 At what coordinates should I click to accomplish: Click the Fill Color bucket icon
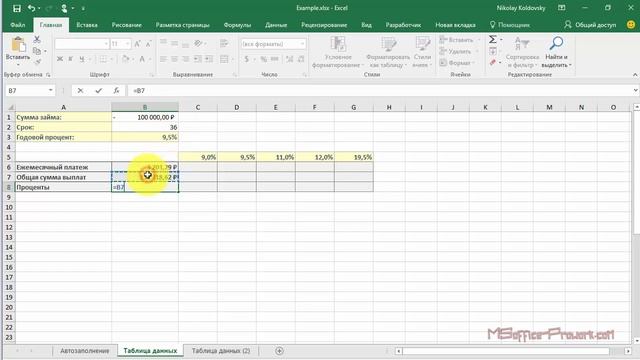pos(125,59)
